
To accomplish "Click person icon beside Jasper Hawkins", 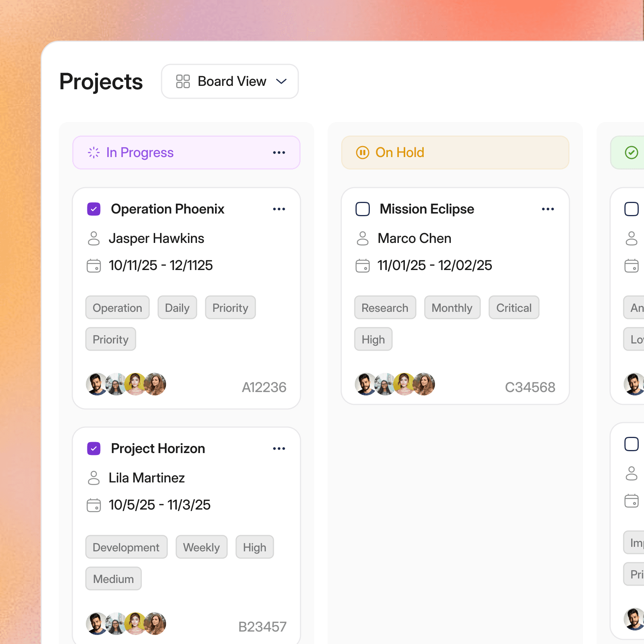I will (94, 238).
